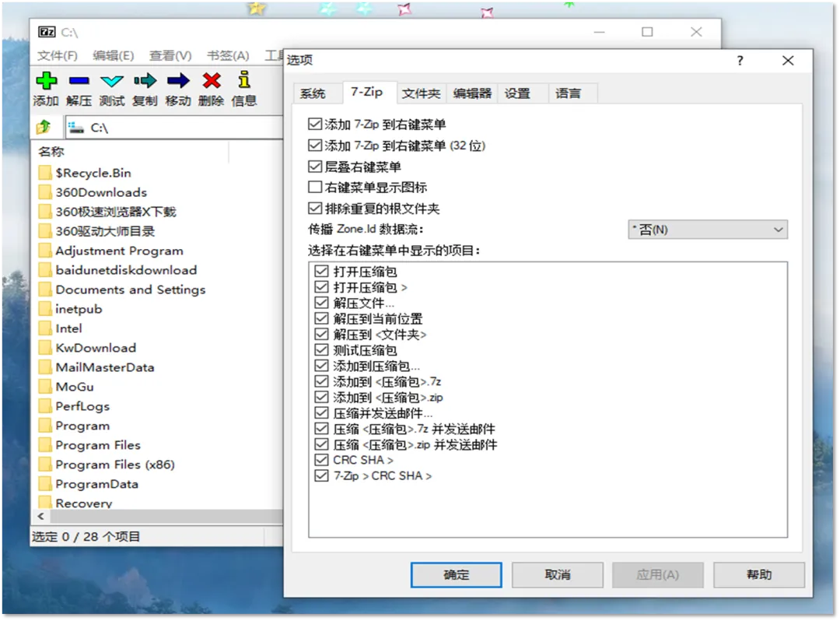840x621 pixels.
Task: Select the Documents and Settings folder name
Action: pyautogui.click(x=130, y=289)
